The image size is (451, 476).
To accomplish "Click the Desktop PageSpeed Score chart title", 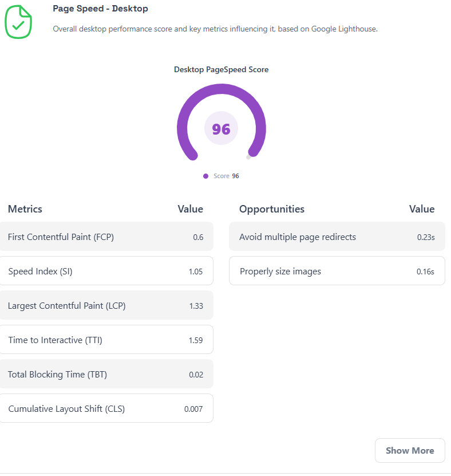I will [x=221, y=69].
